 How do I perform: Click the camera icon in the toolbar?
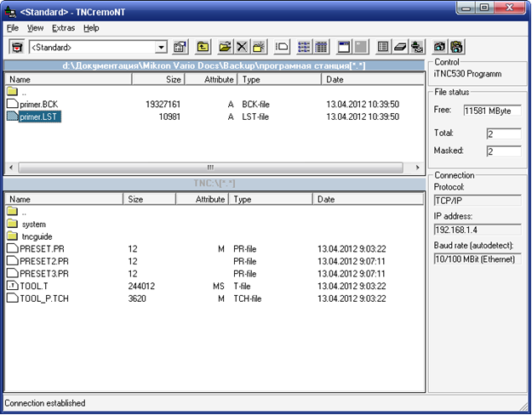(x=439, y=48)
